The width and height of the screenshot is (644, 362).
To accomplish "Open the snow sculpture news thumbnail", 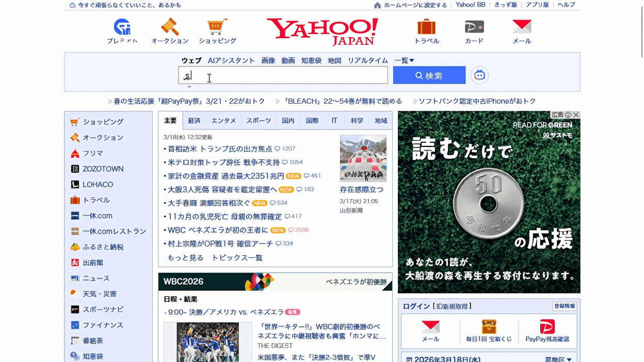I will tap(363, 158).
